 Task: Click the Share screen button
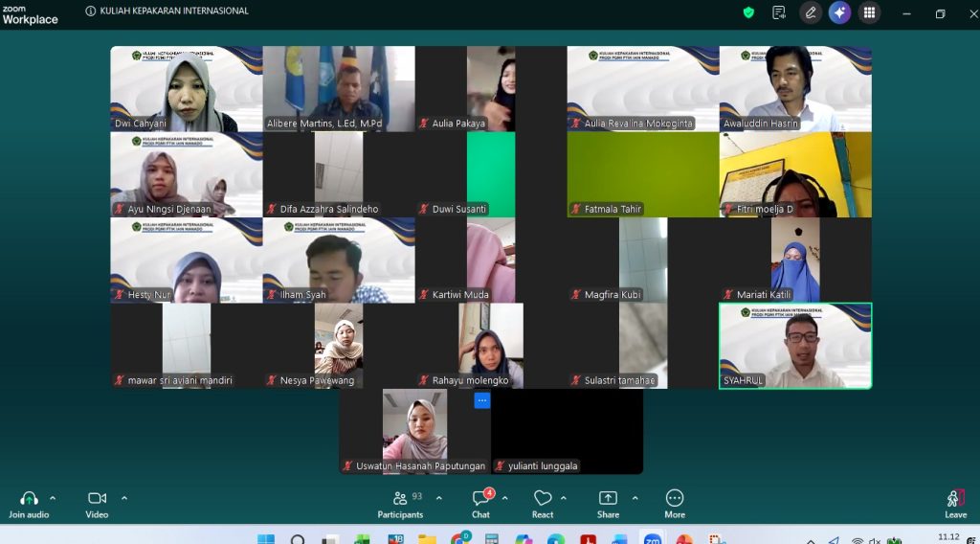(608, 504)
